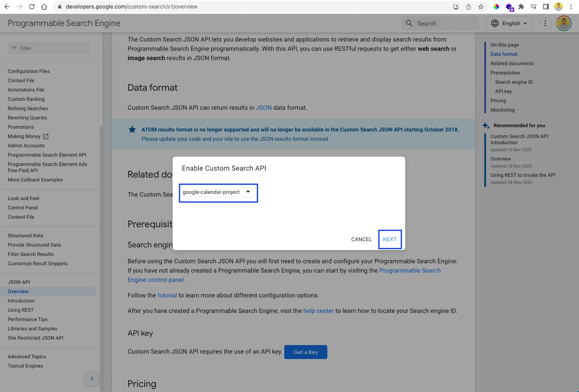
Task: Click the globe language icon
Action: click(x=495, y=23)
